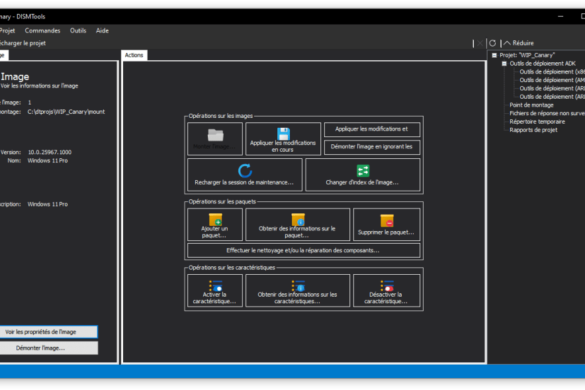
Task: Click version value 10.0.25967.1000
Action: (x=50, y=152)
